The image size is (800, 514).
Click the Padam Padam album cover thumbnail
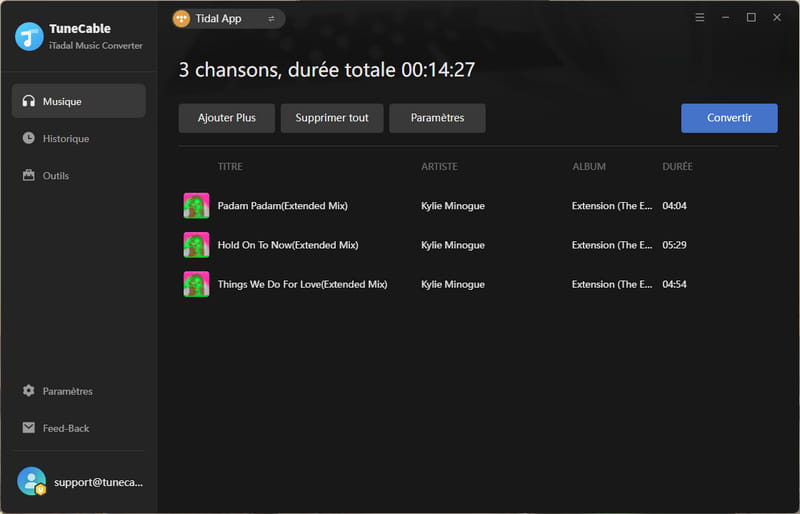pyautogui.click(x=196, y=206)
